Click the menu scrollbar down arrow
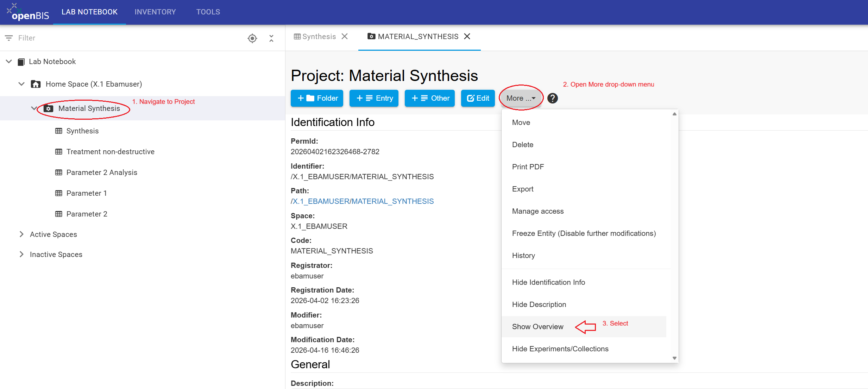Image resolution: width=868 pixels, height=389 pixels. tap(674, 358)
